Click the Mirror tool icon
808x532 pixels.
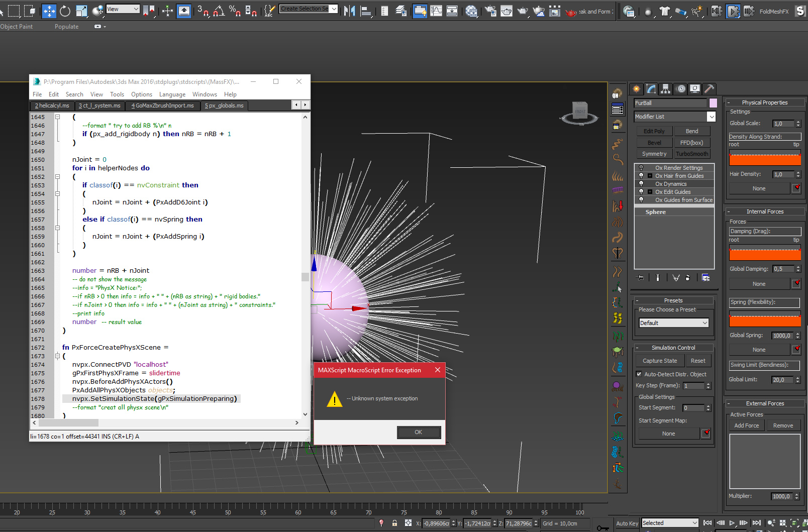pyautogui.click(x=349, y=11)
